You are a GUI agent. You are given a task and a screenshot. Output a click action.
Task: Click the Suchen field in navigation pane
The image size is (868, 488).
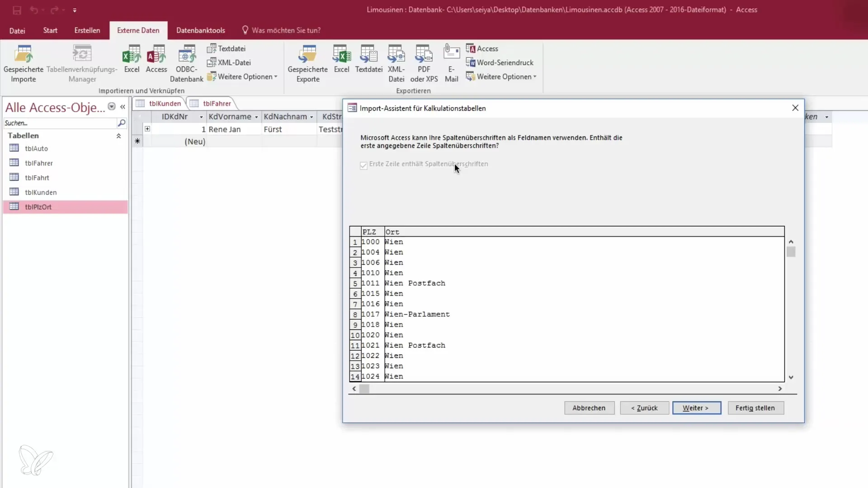click(x=60, y=123)
